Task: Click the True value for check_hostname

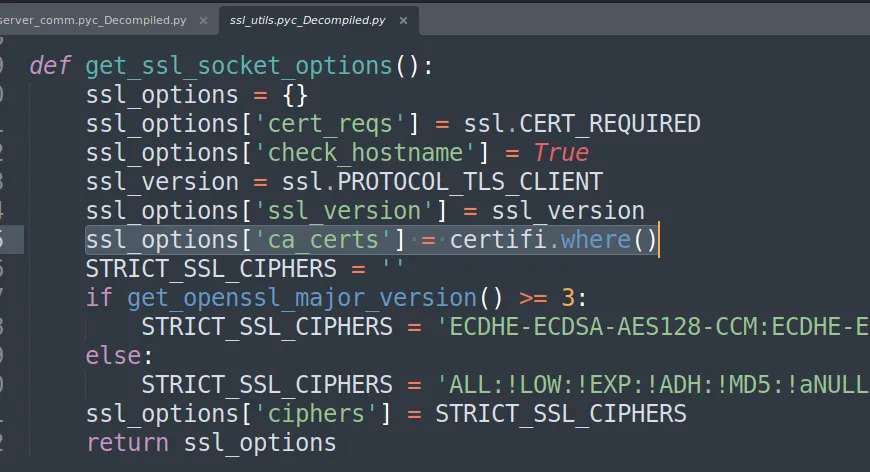Action: point(560,153)
